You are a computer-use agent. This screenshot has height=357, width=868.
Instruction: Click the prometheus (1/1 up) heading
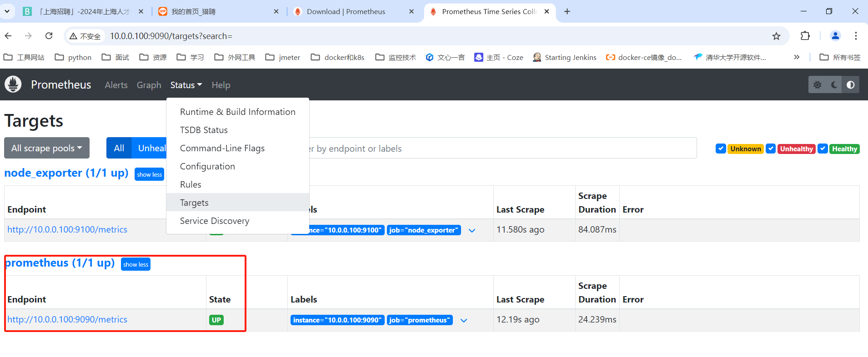click(x=60, y=263)
